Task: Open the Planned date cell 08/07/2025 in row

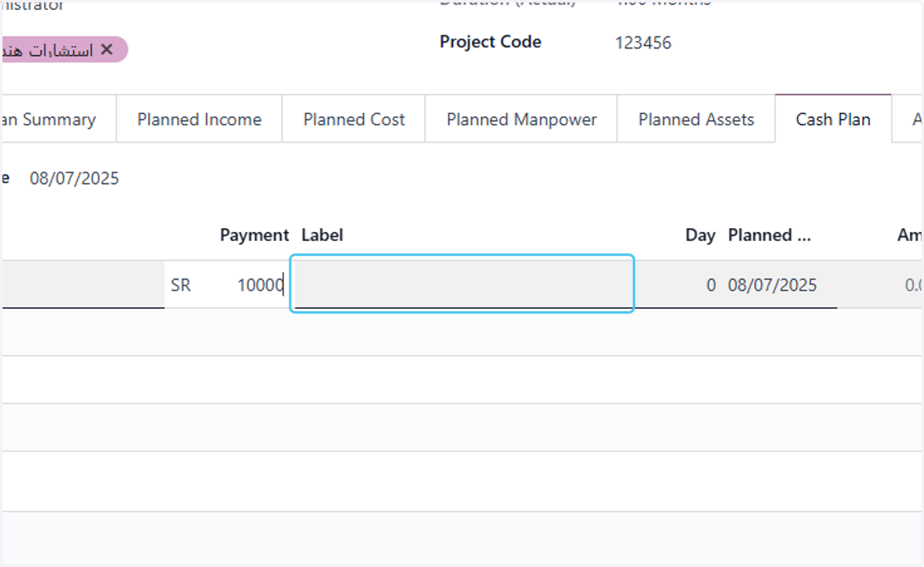Action: tap(772, 285)
